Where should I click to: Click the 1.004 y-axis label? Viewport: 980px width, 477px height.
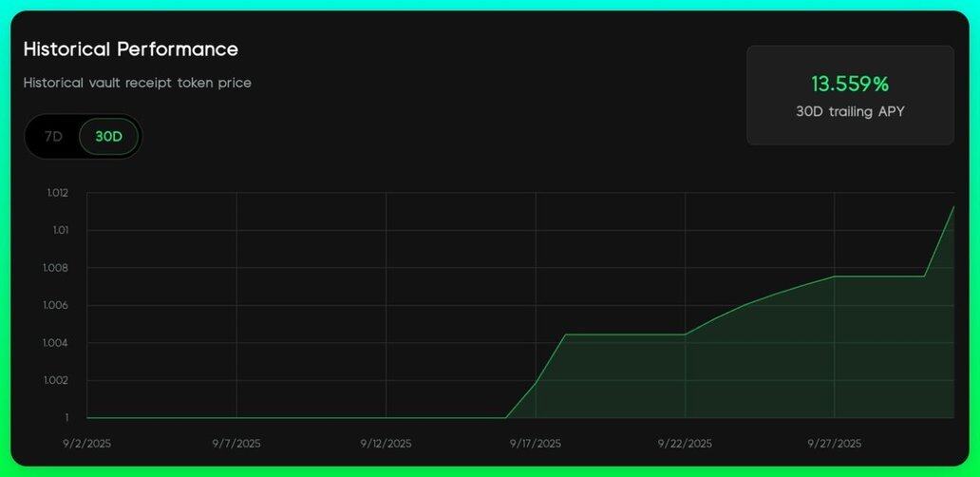click(57, 343)
